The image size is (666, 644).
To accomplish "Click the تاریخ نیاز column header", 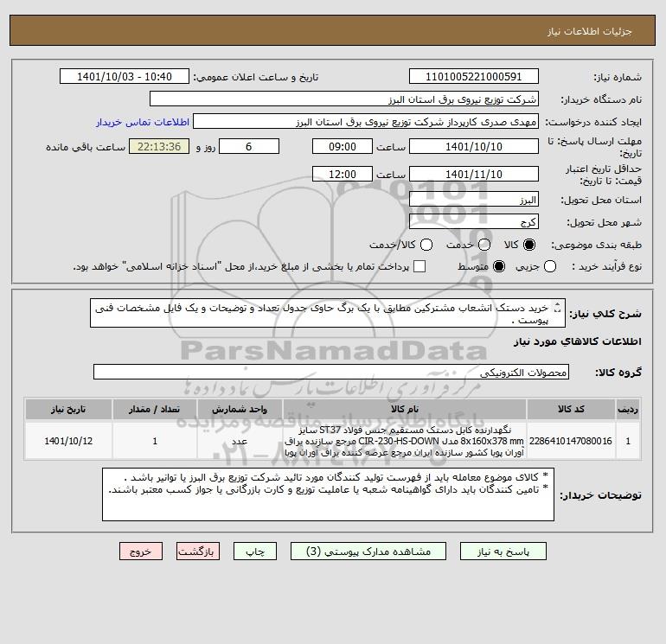I will [68, 409].
